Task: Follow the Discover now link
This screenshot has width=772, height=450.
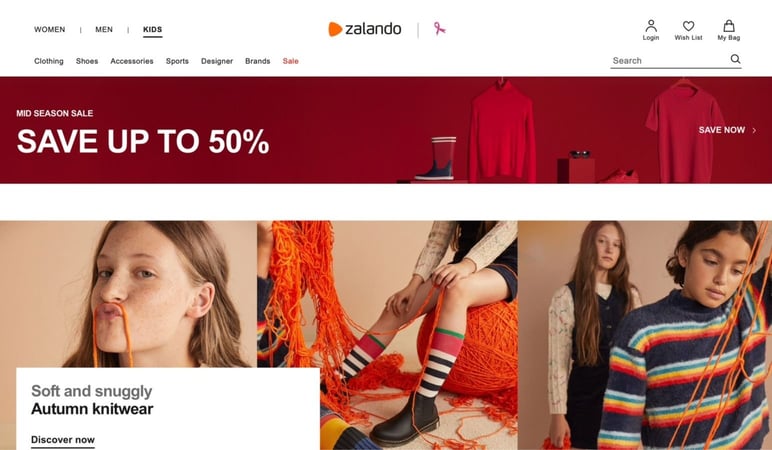Action: [x=63, y=440]
